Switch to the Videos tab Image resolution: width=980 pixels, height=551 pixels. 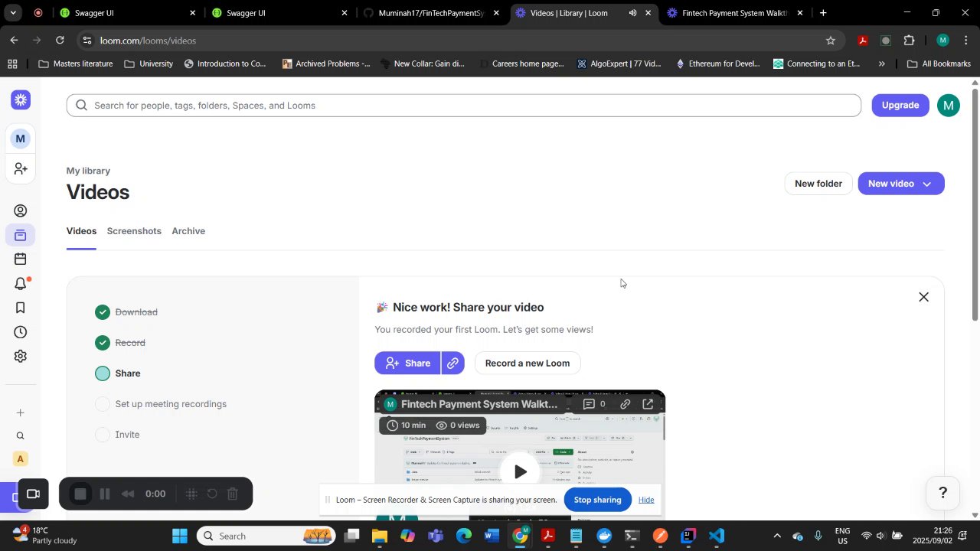[81, 231]
